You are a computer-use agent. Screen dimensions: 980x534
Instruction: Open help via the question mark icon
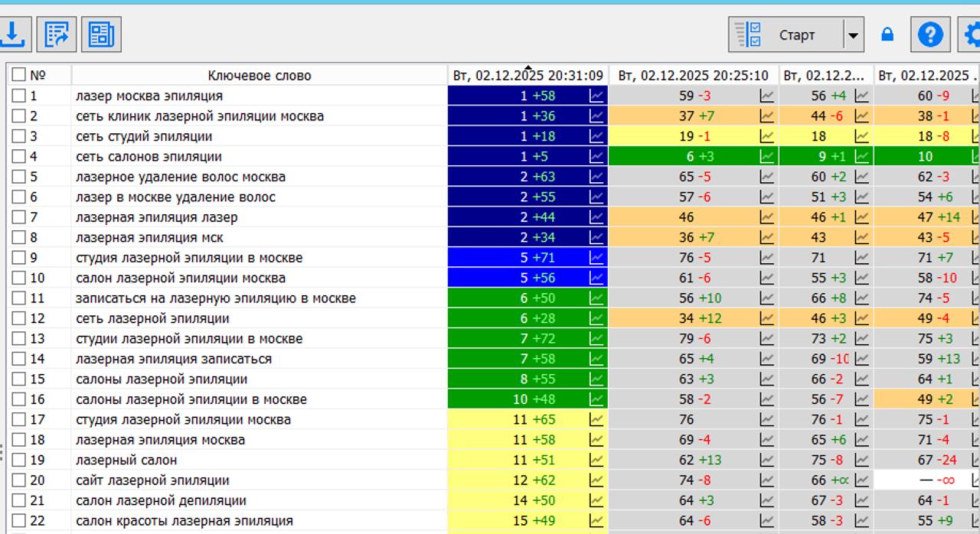pyautogui.click(x=929, y=35)
